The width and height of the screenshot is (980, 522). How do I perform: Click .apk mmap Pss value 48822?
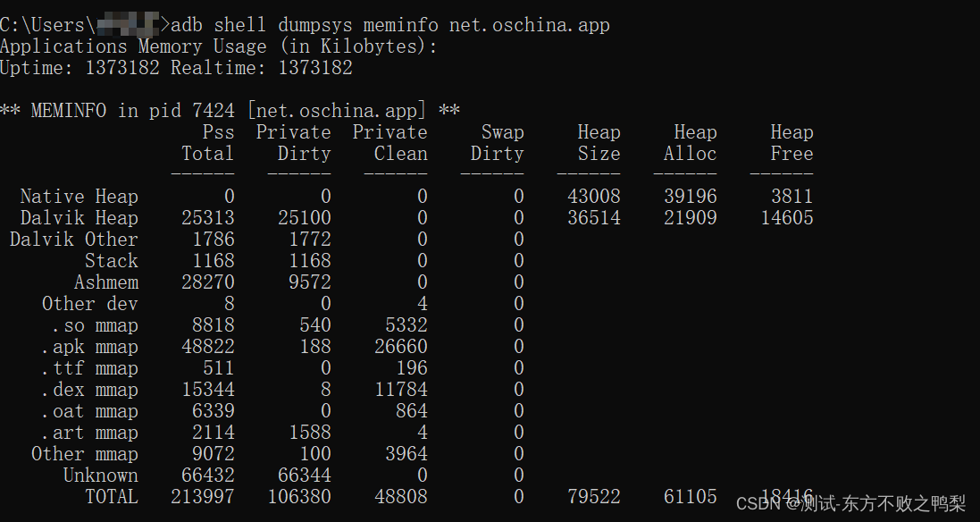(x=208, y=346)
